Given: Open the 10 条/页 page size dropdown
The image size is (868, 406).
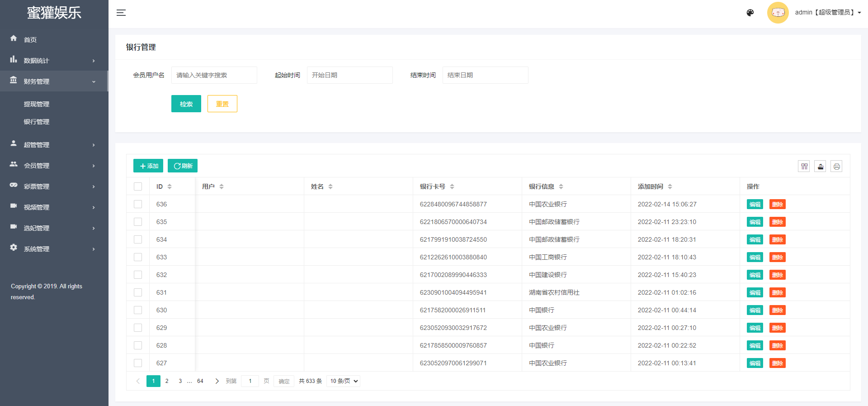Looking at the screenshot, I should coord(344,381).
